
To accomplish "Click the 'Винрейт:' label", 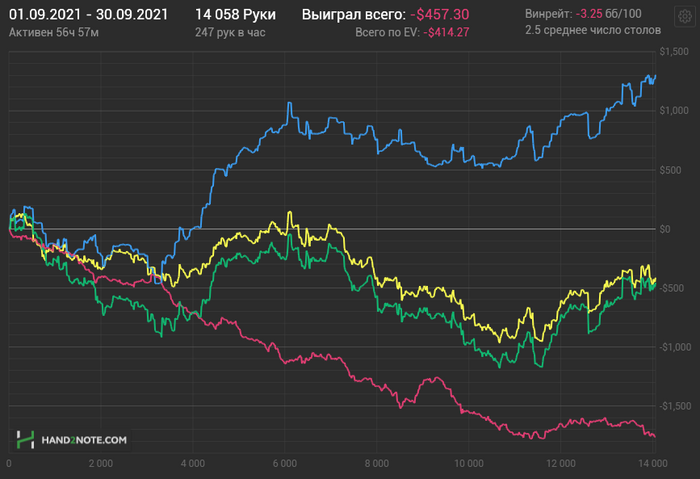I will (x=549, y=14).
